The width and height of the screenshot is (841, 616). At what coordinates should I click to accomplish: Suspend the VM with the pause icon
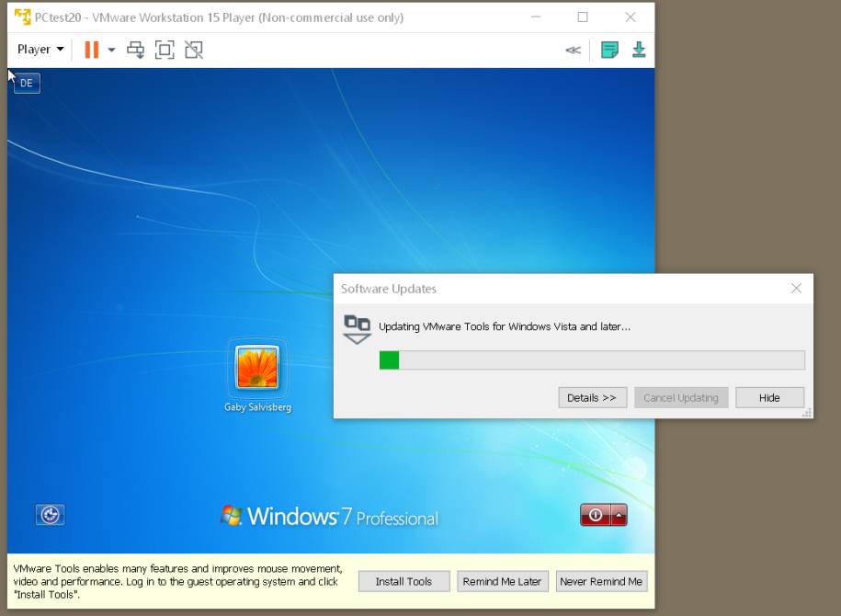92,50
